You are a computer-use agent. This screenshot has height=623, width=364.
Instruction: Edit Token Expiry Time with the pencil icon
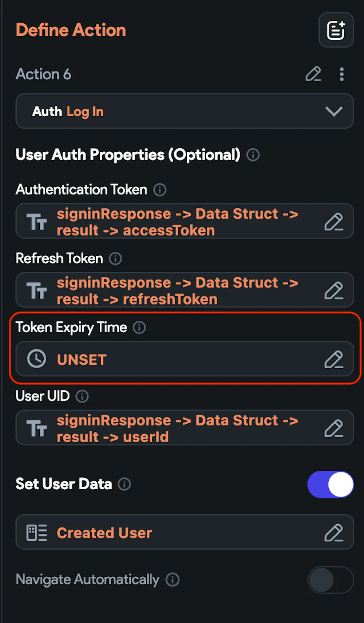tap(333, 359)
